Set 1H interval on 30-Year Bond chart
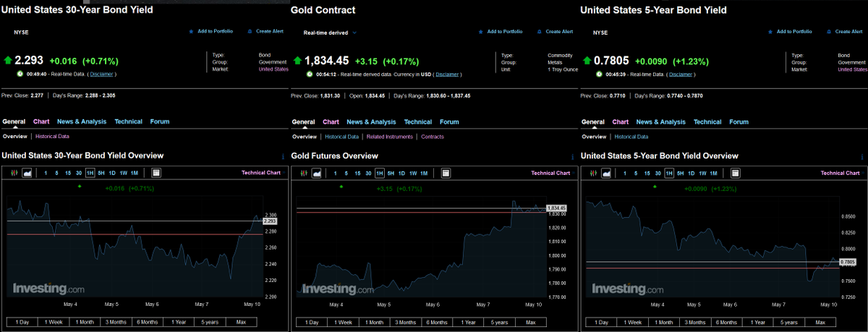The width and height of the screenshot is (868, 332). [90, 173]
